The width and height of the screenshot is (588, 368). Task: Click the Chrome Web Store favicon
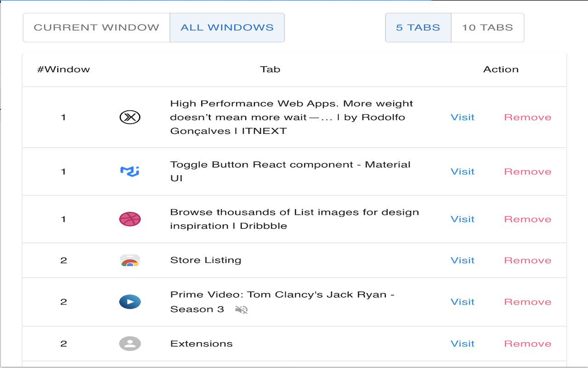point(130,260)
